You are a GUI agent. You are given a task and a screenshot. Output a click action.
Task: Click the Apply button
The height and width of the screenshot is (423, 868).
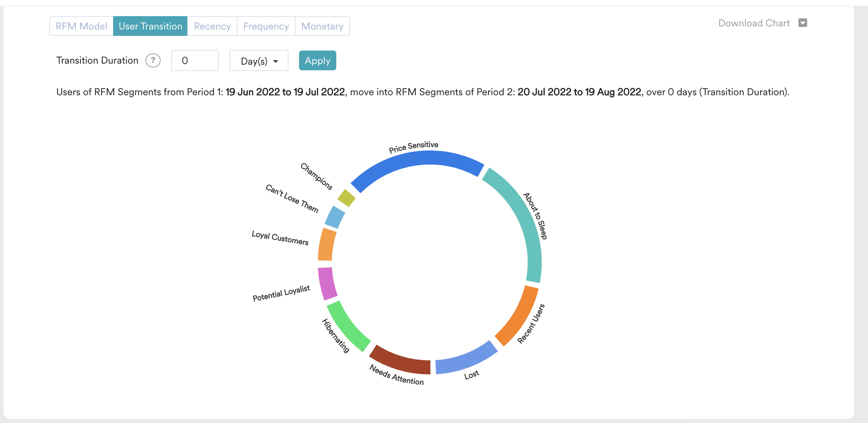click(x=317, y=60)
